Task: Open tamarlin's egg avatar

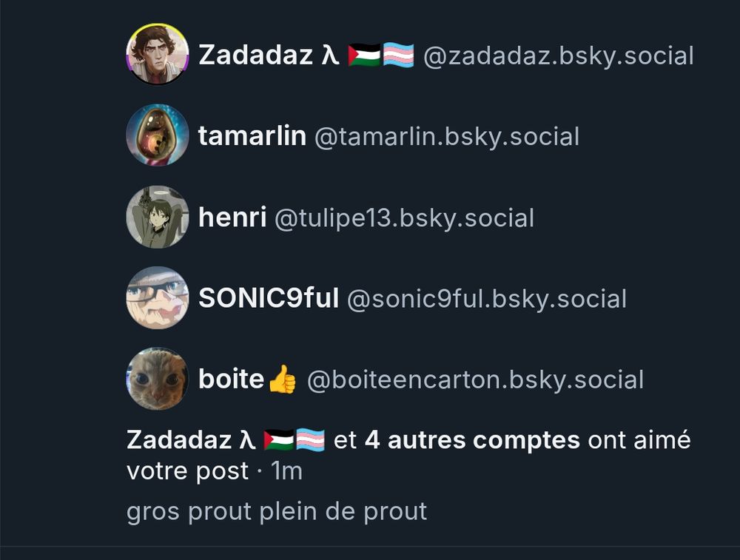Action: 158,135
